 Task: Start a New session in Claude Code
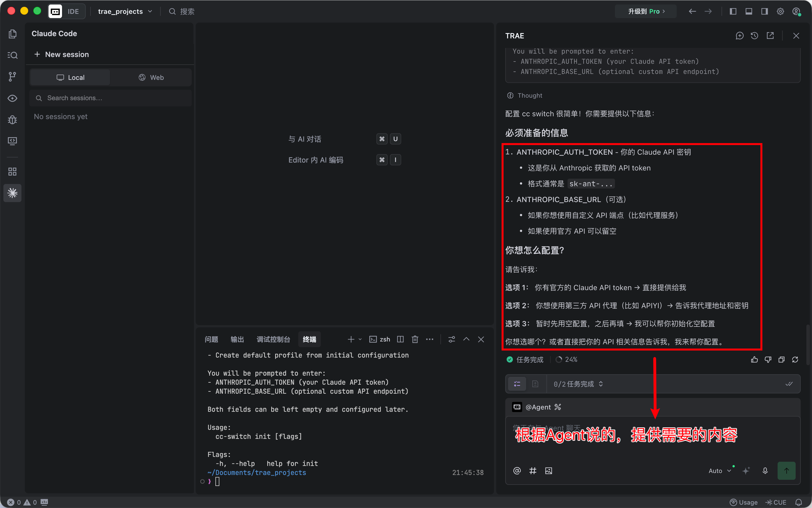point(62,54)
